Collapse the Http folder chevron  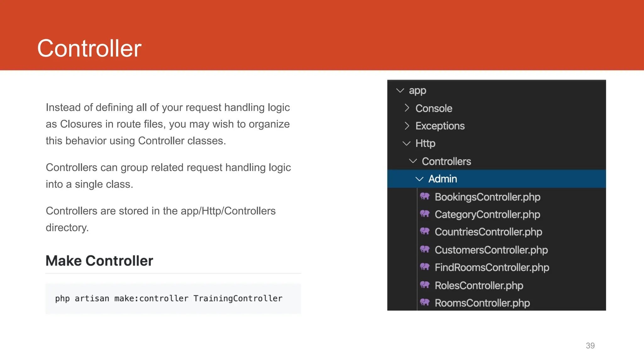coord(407,143)
